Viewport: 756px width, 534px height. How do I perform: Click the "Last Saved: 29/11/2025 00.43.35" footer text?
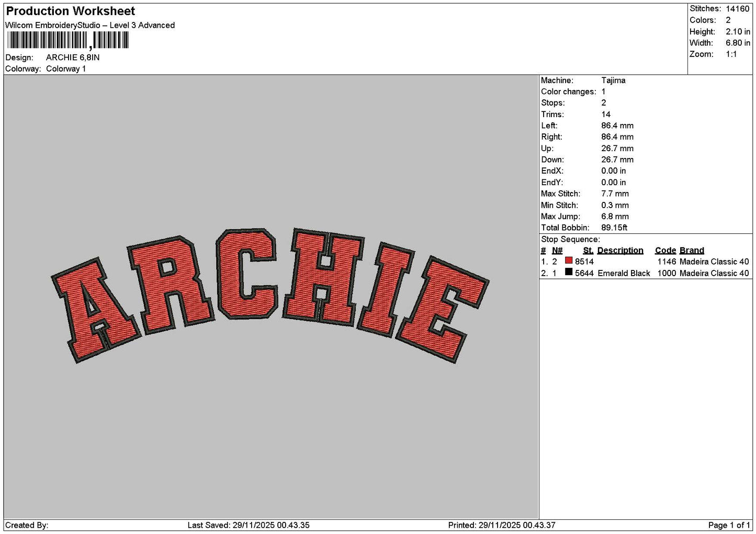coord(249,525)
